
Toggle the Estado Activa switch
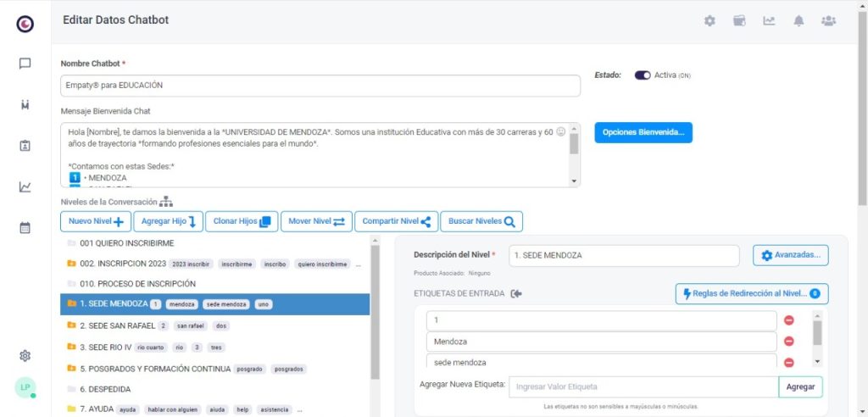[x=643, y=75]
